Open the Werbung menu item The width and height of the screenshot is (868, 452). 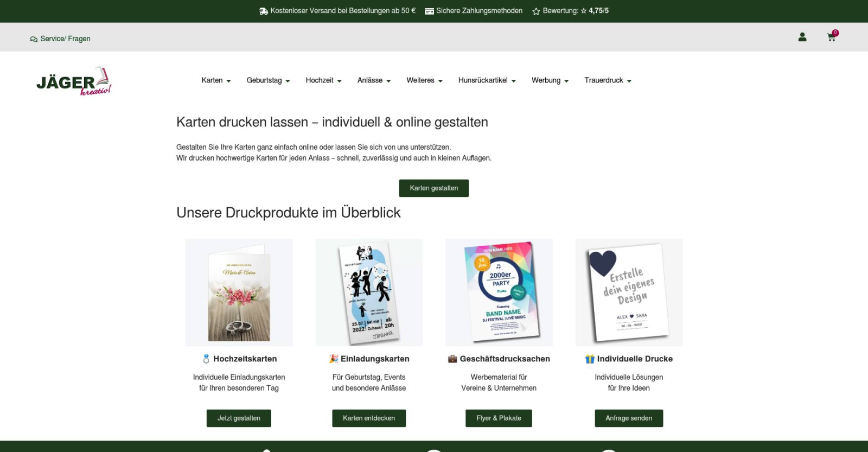(x=546, y=80)
